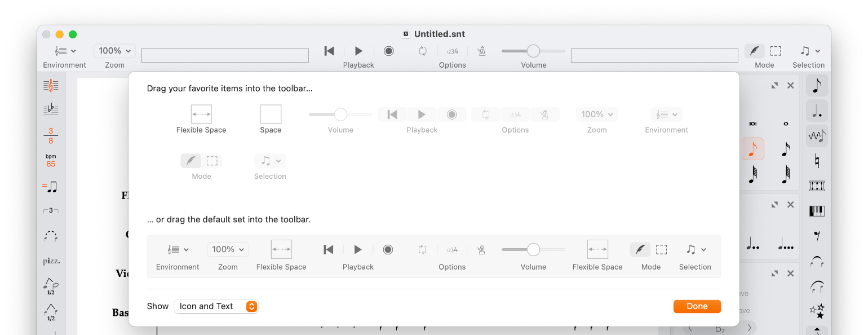Choose the double-dotted quarter note
Screen dimensions: 868x335
point(752,244)
